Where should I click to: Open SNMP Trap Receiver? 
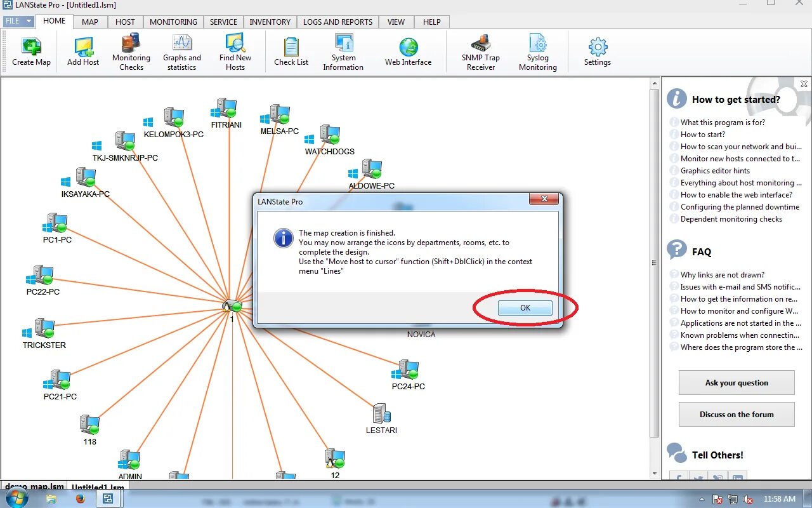pyautogui.click(x=481, y=52)
